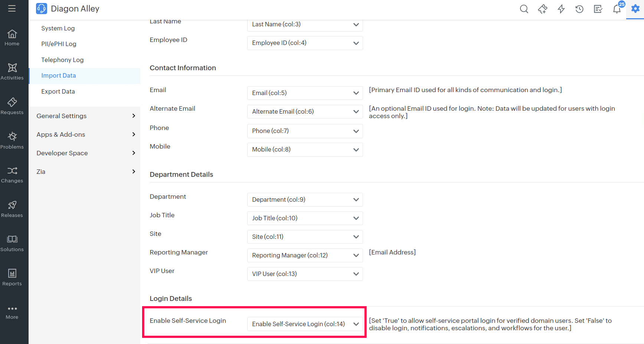Check notifications with the bell icon
The height and width of the screenshot is (344, 644).
[616, 9]
